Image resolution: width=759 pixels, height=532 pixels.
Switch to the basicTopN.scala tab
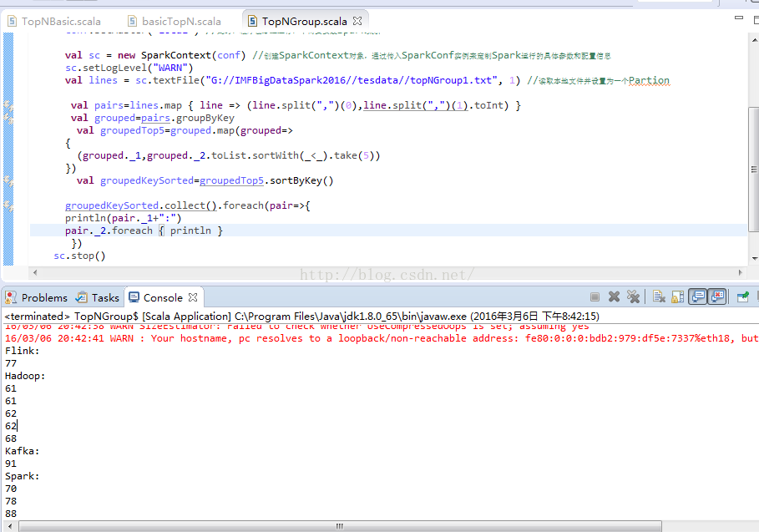pyautogui.click(x=175, y=22)
